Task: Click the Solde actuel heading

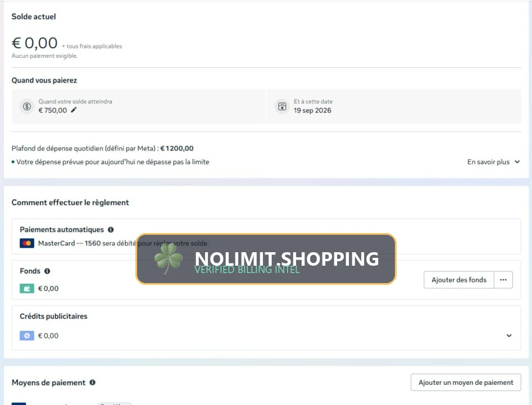Action: [x=34, y=17]
